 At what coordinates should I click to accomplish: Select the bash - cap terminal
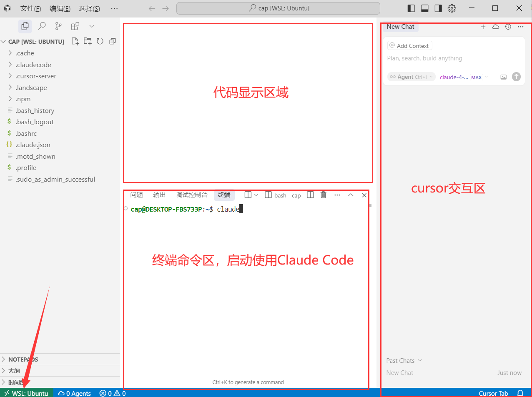283,195
